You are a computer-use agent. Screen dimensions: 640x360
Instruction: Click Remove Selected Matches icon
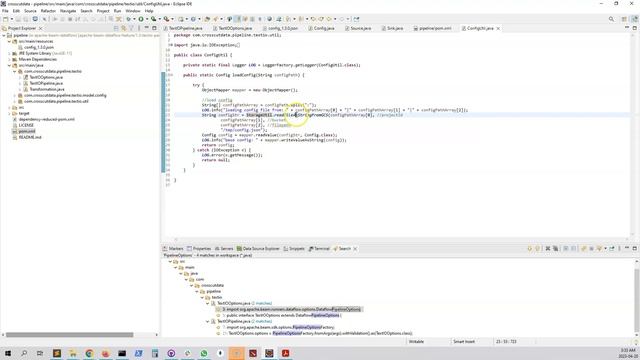pos(548,249)
